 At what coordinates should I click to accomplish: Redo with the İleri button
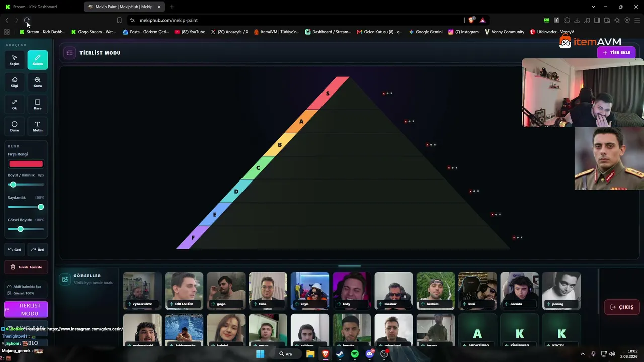pyautogui.click(x=38, y=249)
